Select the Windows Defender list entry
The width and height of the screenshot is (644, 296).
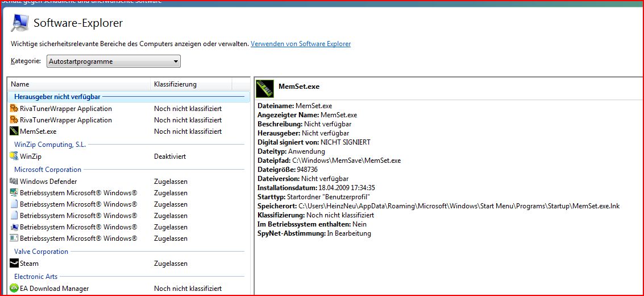pyautogui.click(x=48, y=181)
